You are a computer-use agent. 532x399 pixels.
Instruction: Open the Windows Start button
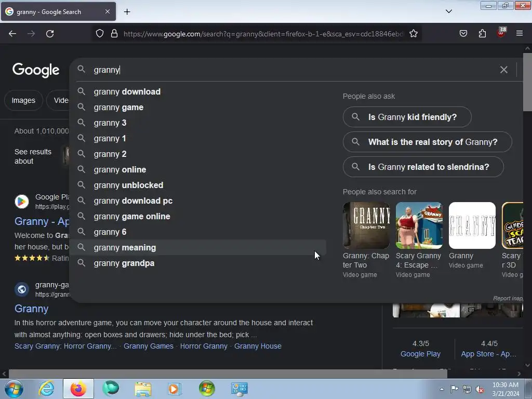click(x=14, y=389)
